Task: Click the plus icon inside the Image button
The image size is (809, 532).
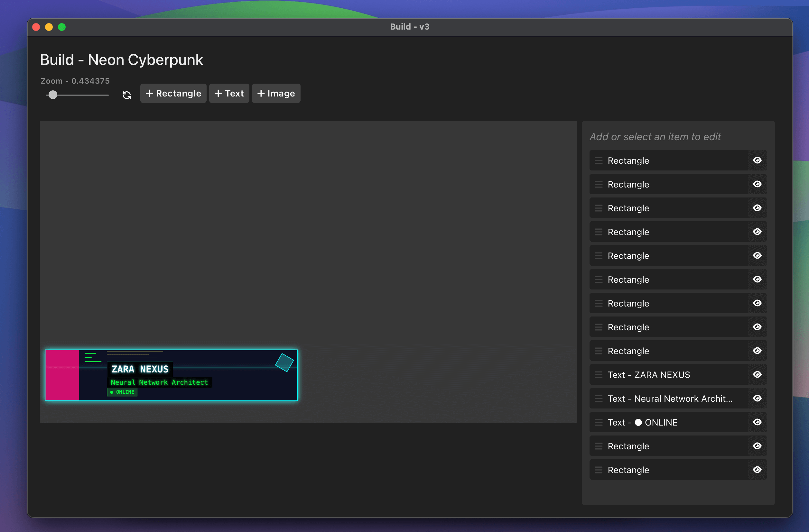Action: [260, 93]
